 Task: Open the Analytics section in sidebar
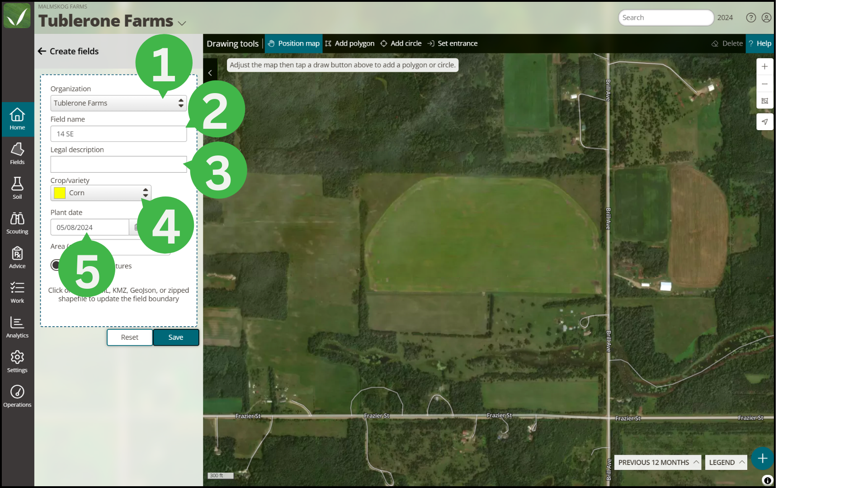click(17, 327)
